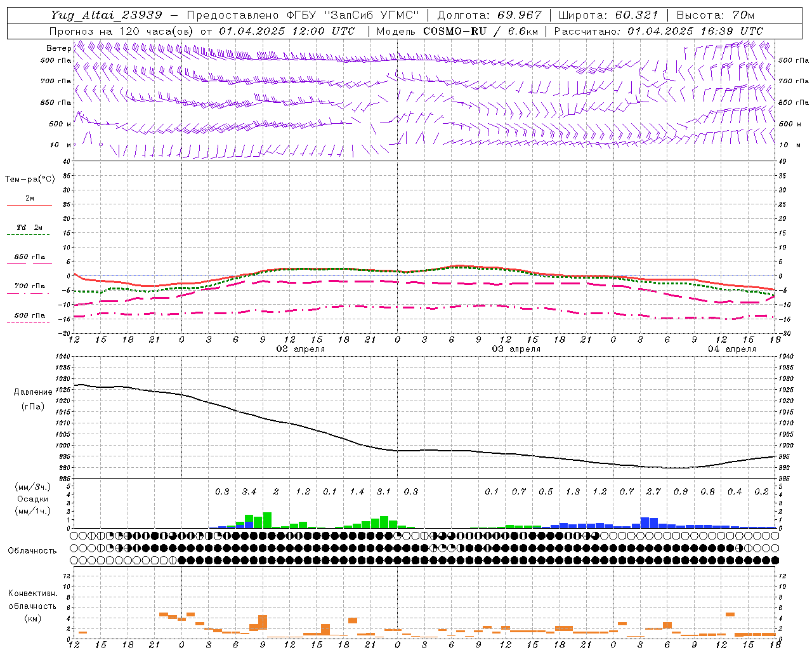The width and height of the screenshot is (812, 650).
Task: Click the (мм/1ч.) precipitation unit label
Action: click(x=34, y=511)
